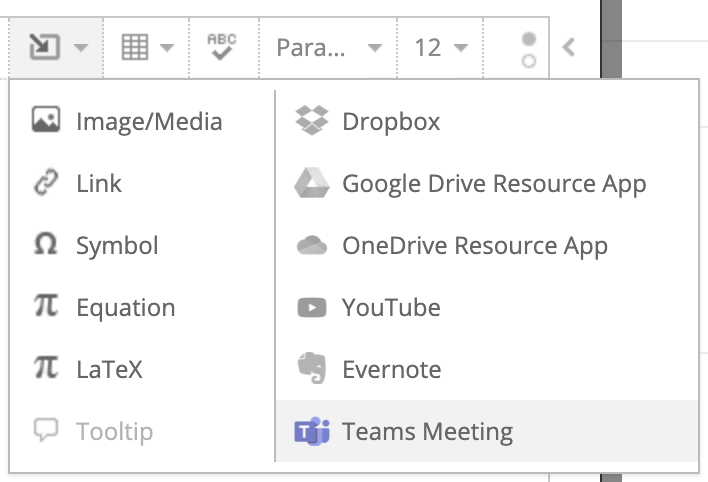Open the Paragraph format dropdown
708x482 pixels.
coord(329,47)
